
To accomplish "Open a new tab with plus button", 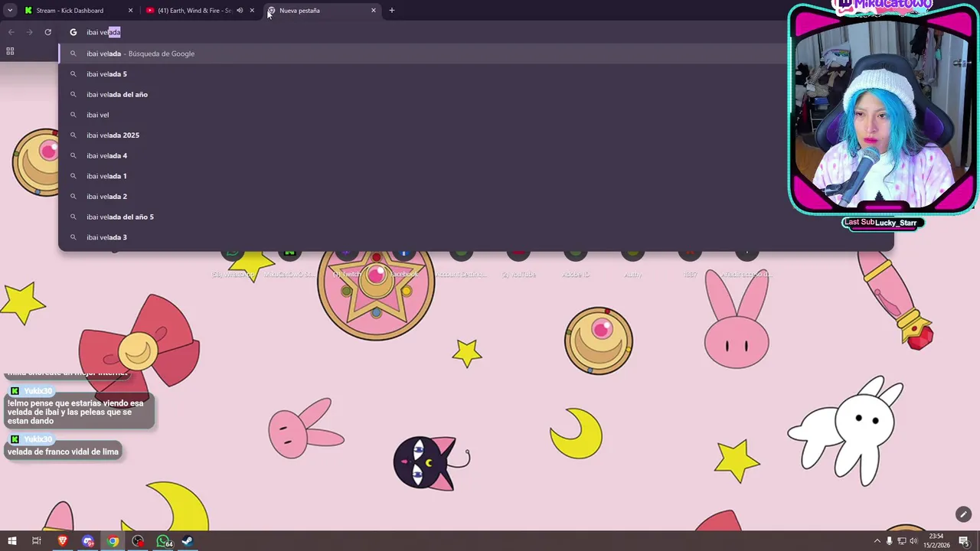I will pyautogui.click(x=392, y=11).
